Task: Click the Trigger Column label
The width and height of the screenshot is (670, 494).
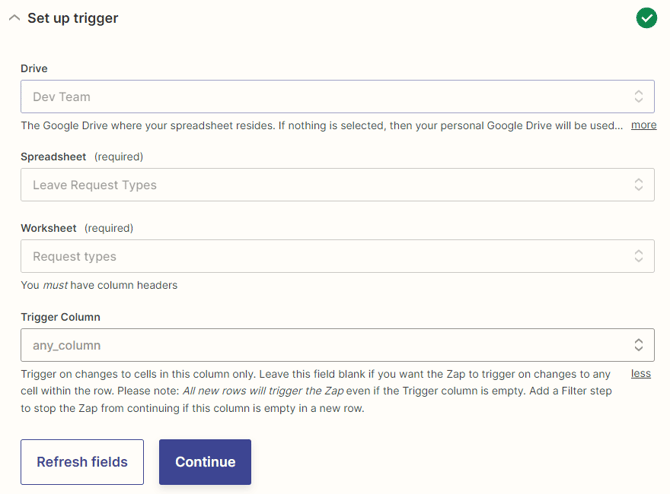Action: coord(61,317)
